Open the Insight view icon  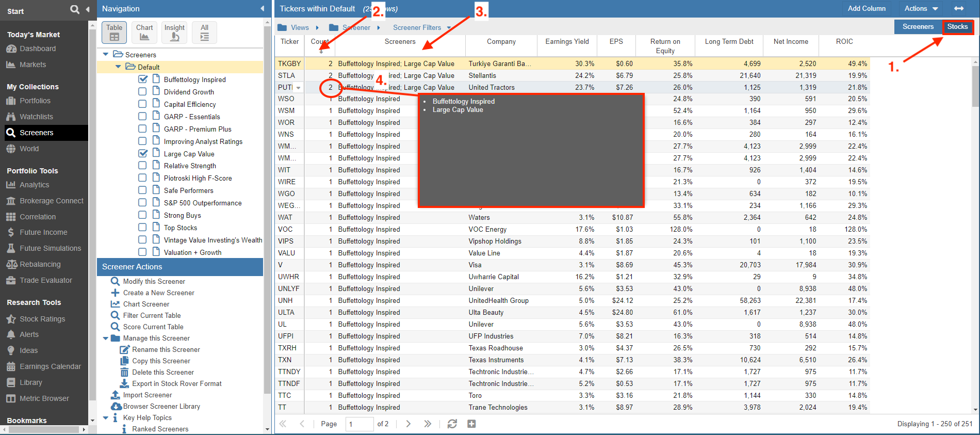[174, 32]
